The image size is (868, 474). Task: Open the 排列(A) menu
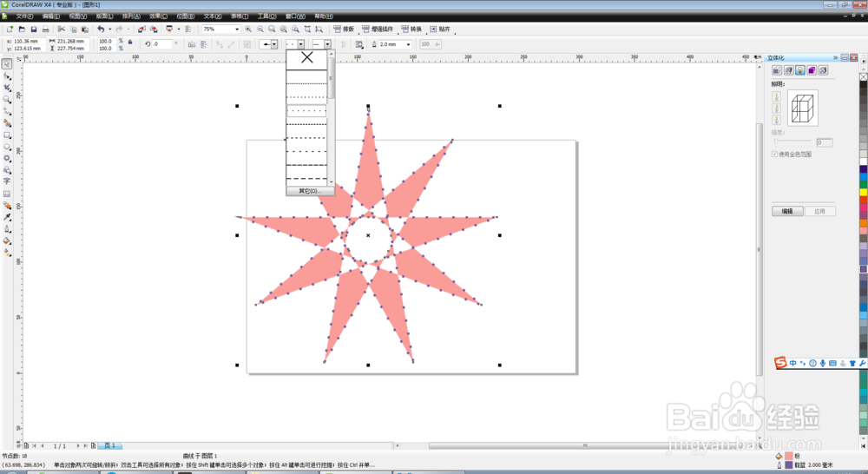tap(131, 16)
